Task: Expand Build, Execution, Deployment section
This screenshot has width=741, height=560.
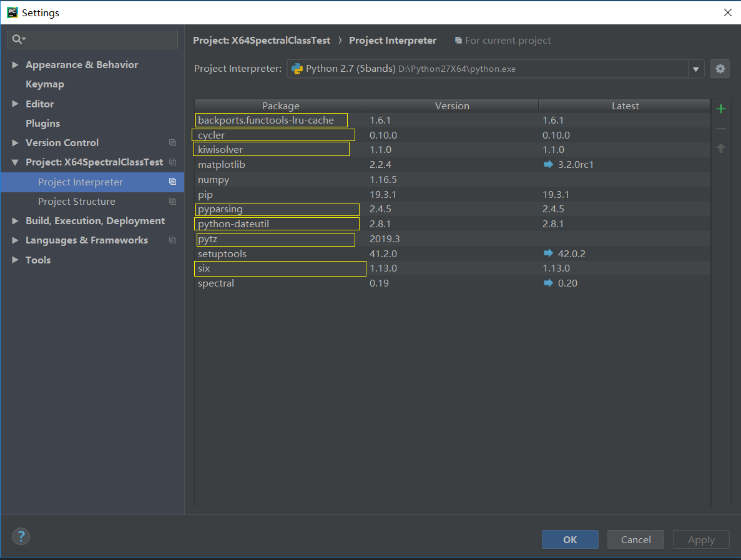Action: click(15, 221)
